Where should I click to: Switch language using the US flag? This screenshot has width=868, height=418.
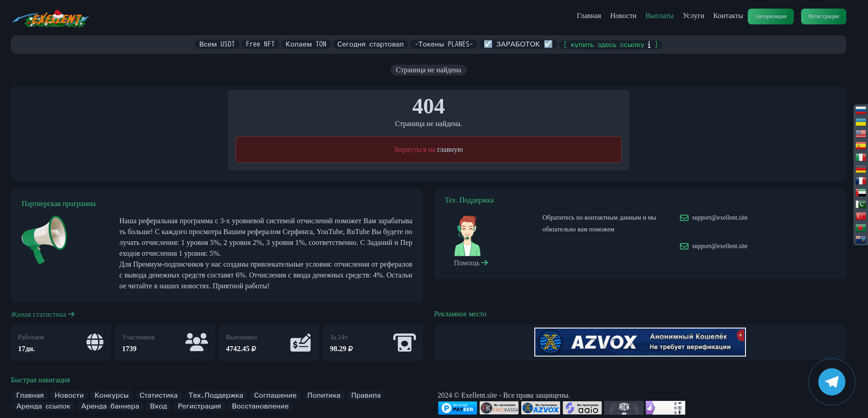[861, 134]
